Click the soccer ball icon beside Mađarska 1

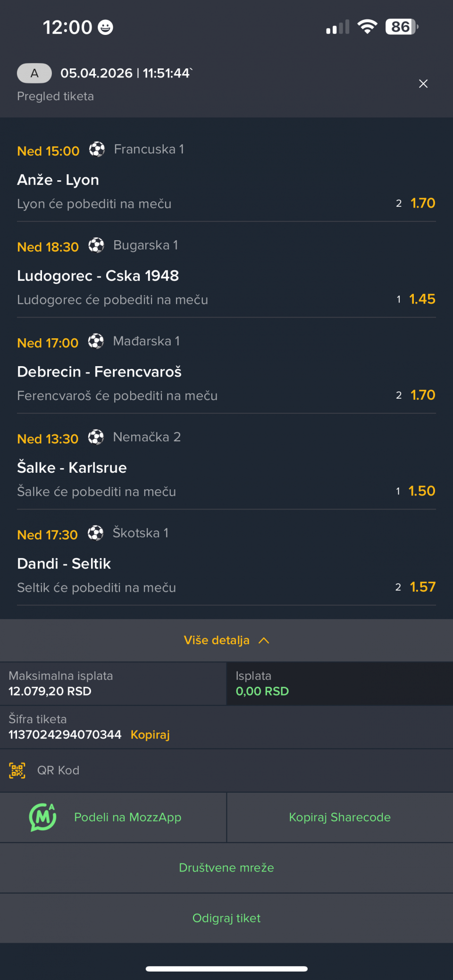pyautogui.click(x=96, y=341)
